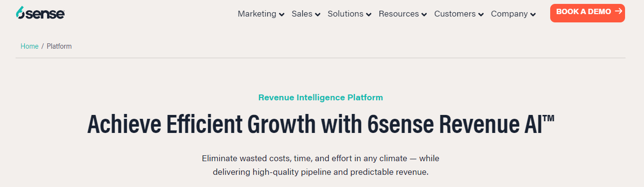This screenshot has width=644, height=187.
Task: Expand the chevron next to Marketing
Action: (281, 15)
